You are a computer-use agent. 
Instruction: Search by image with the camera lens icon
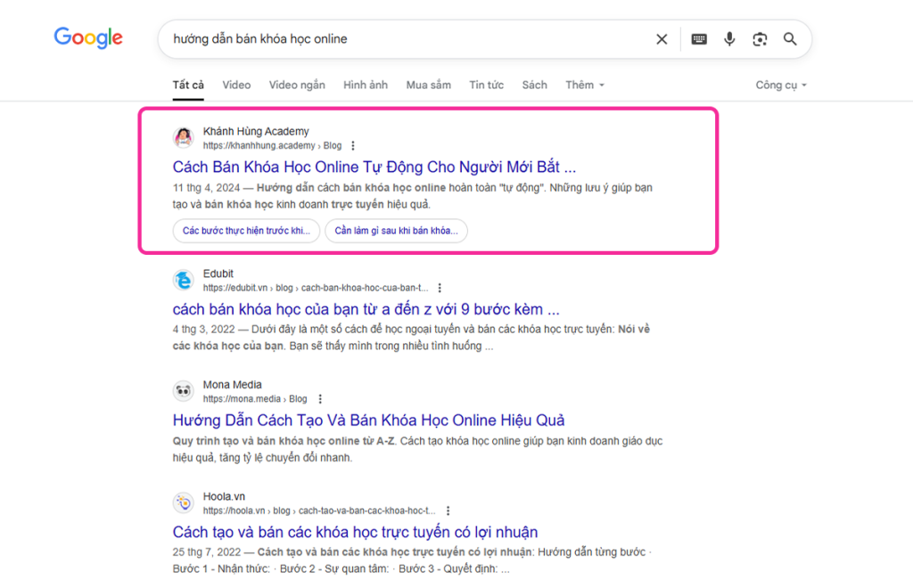tap(760, 39)
